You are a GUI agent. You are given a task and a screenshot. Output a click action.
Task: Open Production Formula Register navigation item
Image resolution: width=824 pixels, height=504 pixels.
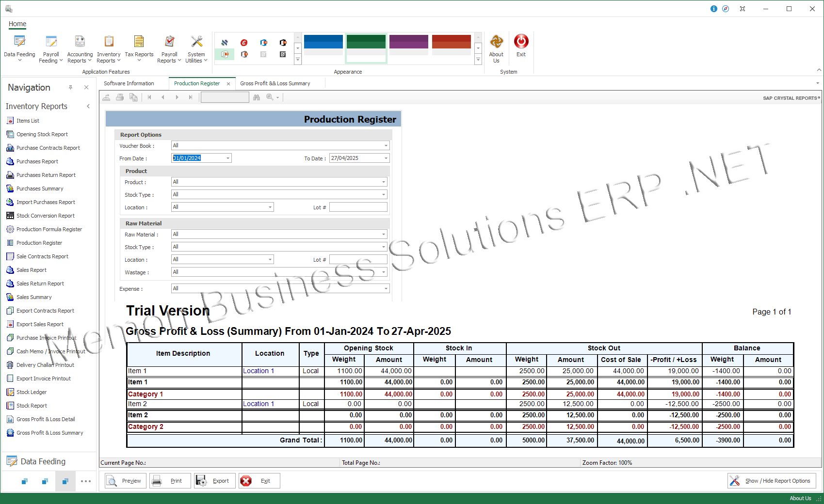(49, 229)
